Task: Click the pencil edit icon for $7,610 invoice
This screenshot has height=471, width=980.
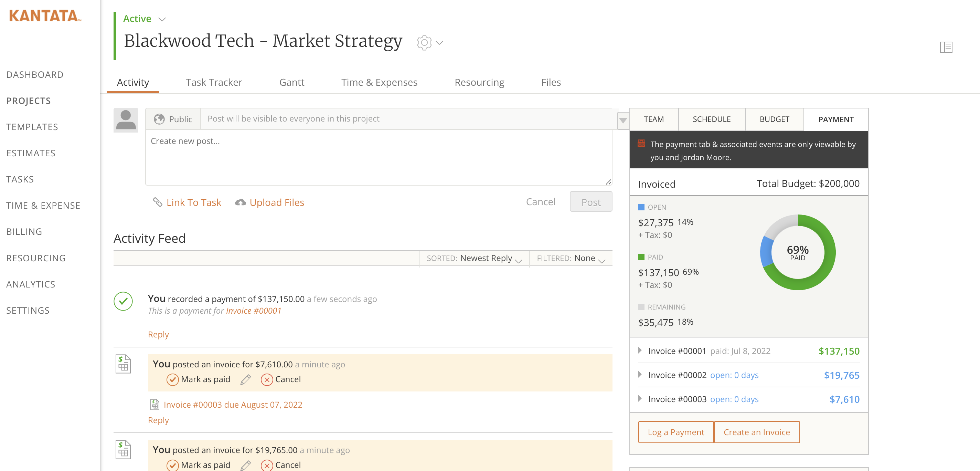Action: (245, 380)
